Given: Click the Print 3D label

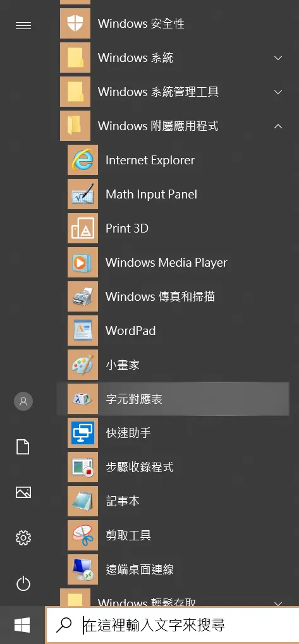Looking at the screenshot, I should (127, 228).
